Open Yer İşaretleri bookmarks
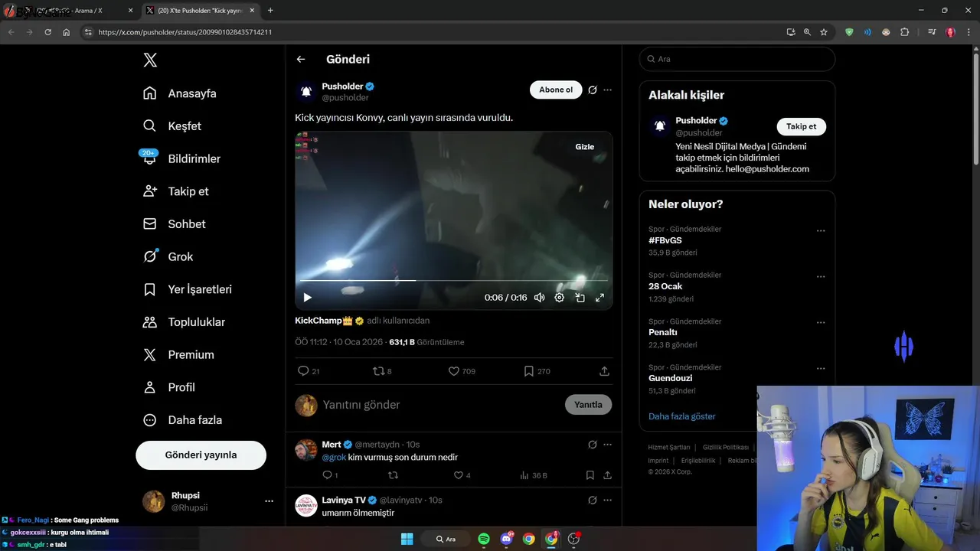 [x=188, y=289]
